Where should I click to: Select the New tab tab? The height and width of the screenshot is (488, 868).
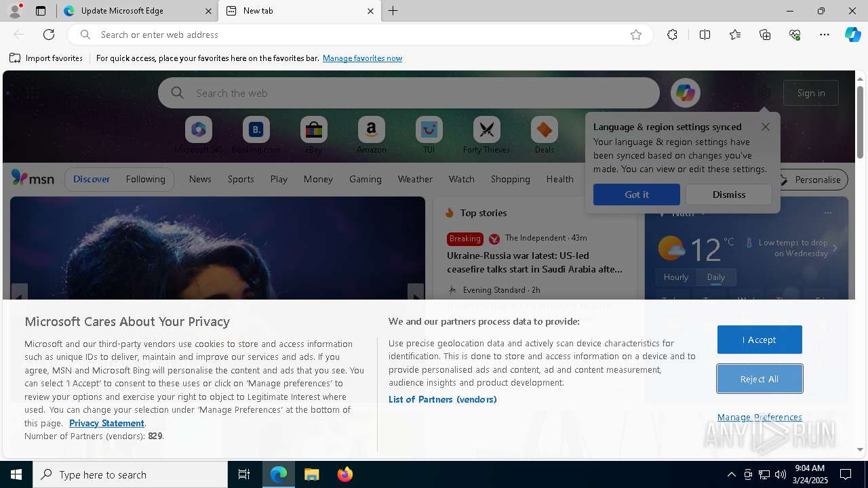pyautogui.click(x=300, y=11)
